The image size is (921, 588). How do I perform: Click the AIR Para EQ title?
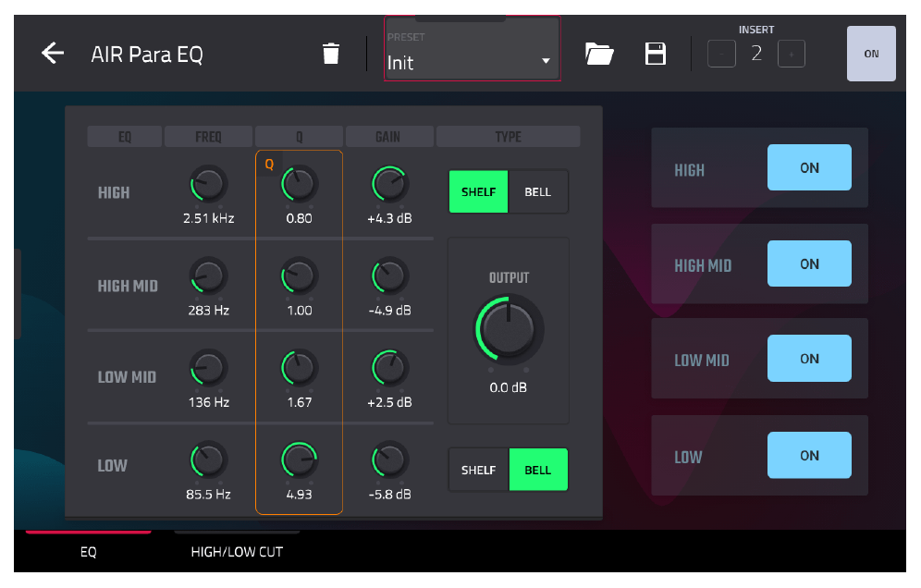tap(147, 54)
